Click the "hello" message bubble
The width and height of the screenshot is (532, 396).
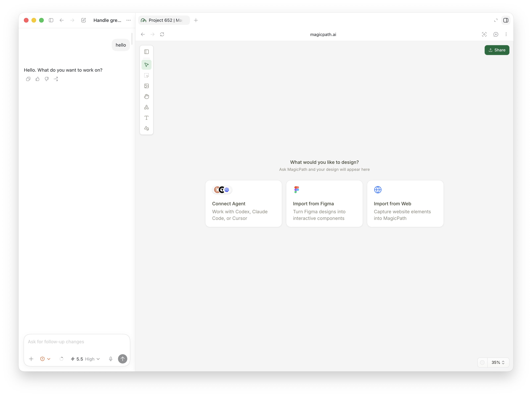tap(121, 45)
